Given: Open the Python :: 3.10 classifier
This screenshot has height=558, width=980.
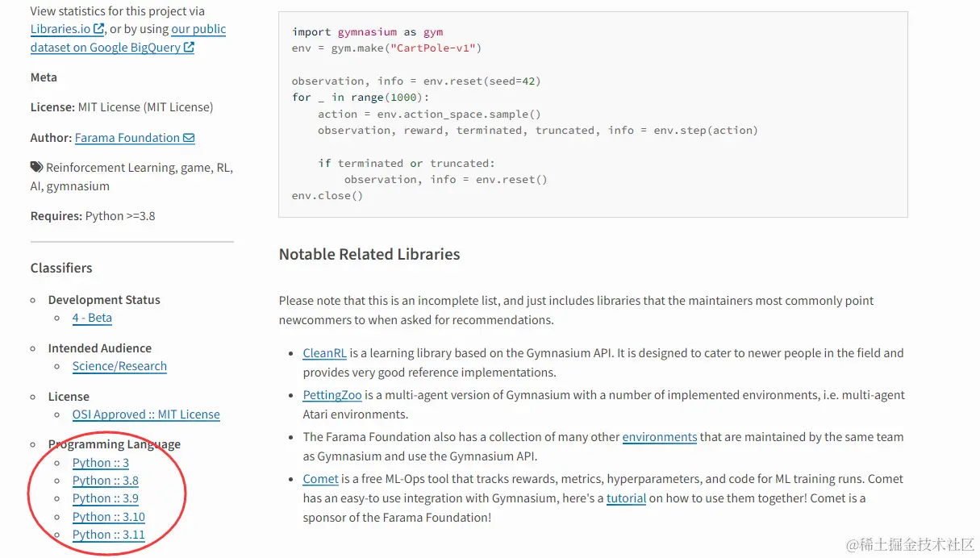Looking at the screenshot, I should pyautogui.click(x=109, y=517).
